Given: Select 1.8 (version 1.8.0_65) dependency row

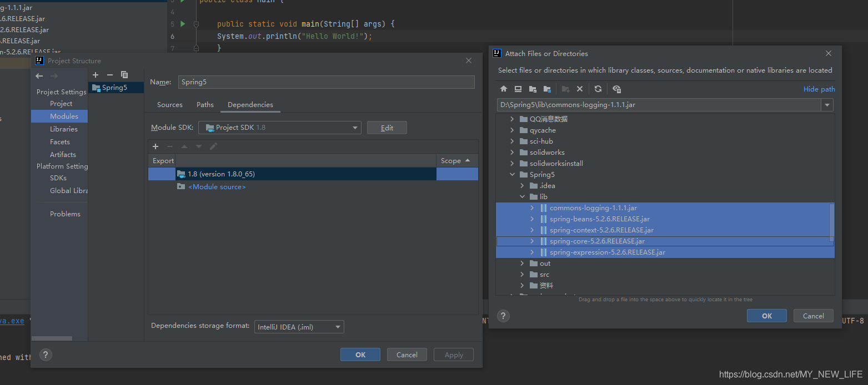Looking at the screenshot, I should tap(313, 174).
